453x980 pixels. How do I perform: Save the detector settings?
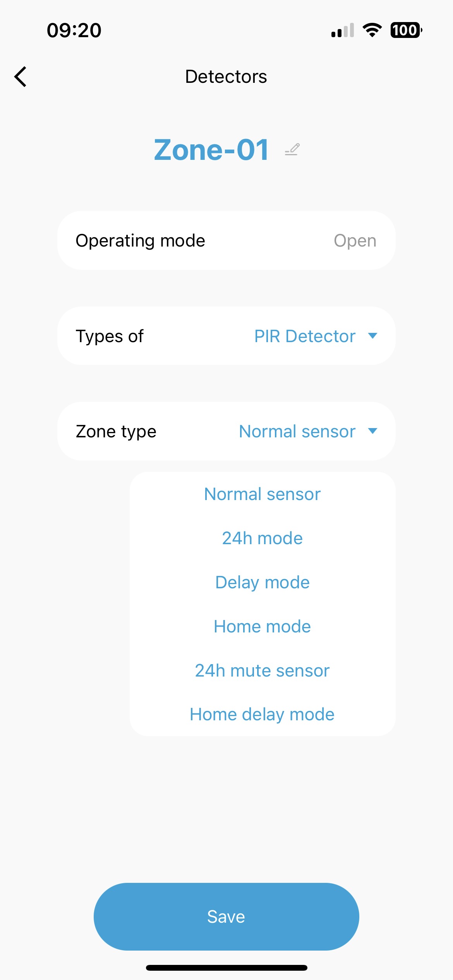tap(226, 917)
